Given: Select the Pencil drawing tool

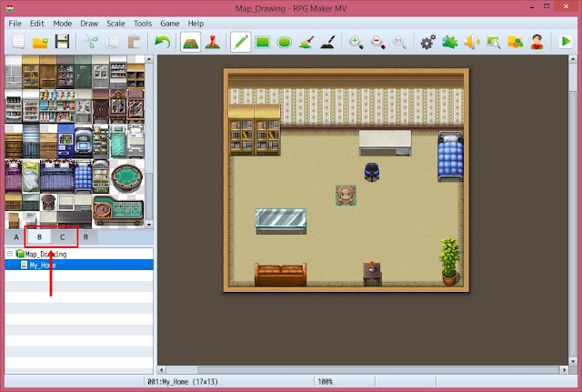Looking at the screenshot, I should pyautogui.click(x=240, y=42).
